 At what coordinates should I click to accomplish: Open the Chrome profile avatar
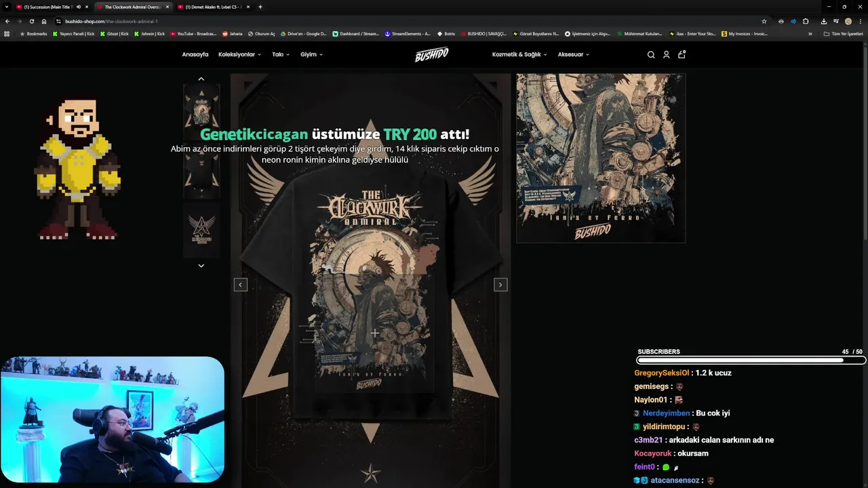848,21
